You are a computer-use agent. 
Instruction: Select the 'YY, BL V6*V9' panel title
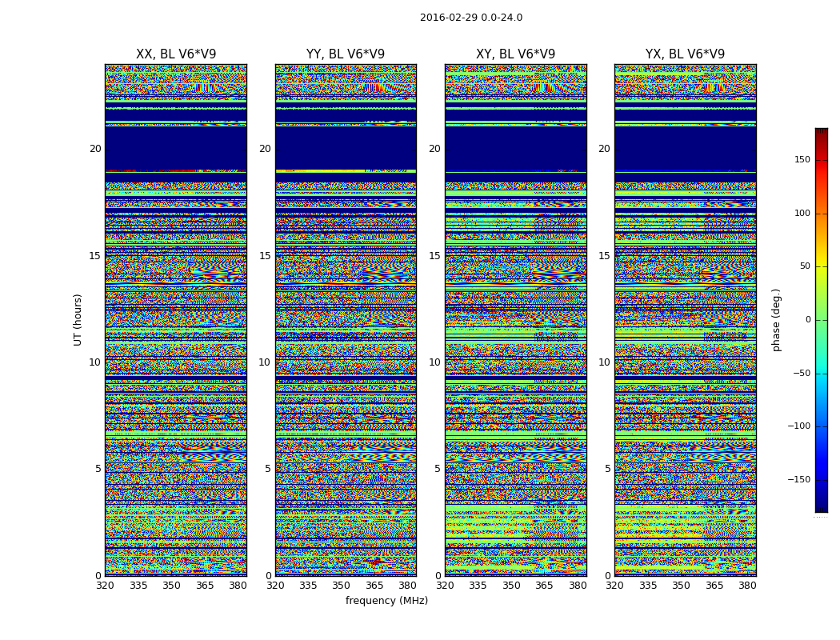[346, 54]
